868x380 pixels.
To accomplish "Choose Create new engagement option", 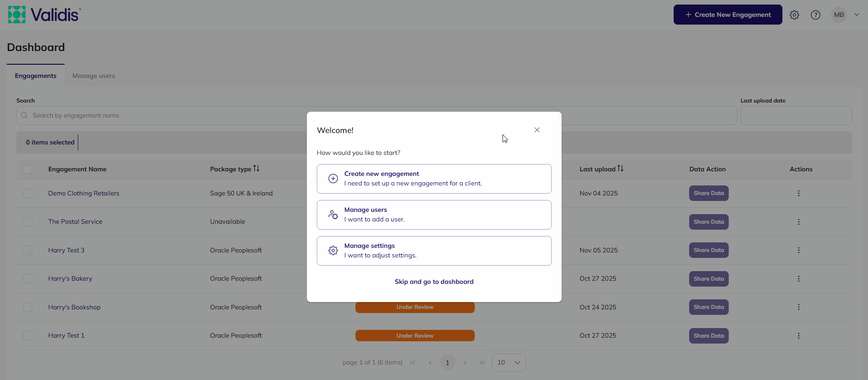I will pos(434,179).
